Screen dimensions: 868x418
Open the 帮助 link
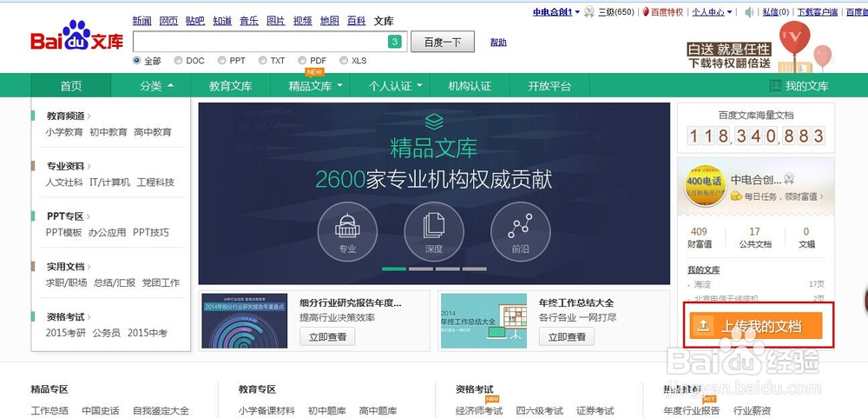(498, 42)
